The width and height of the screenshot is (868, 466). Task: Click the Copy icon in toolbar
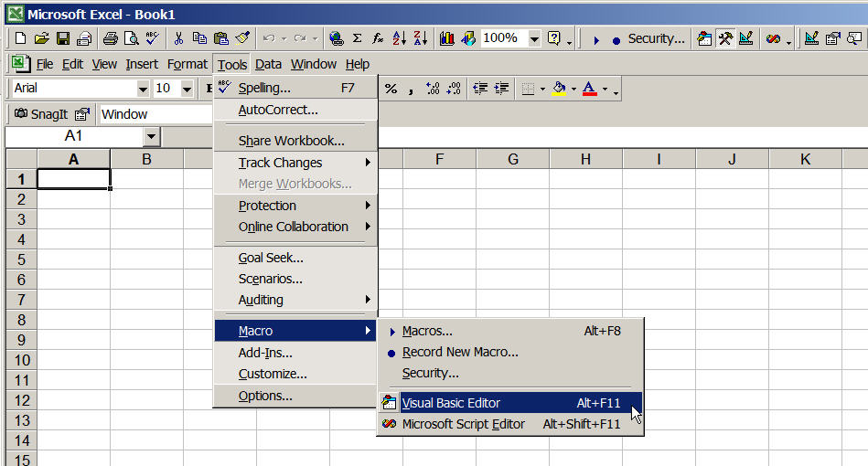199,38
